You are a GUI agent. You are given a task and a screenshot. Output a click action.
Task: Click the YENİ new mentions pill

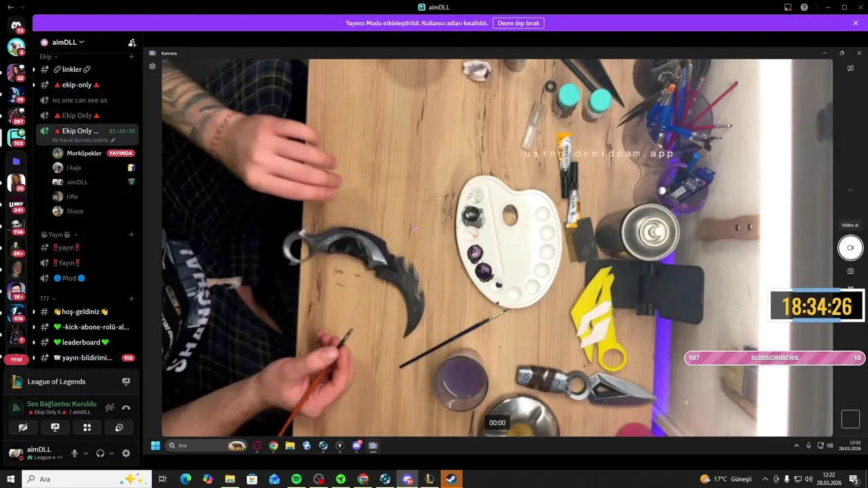[16, 360]
